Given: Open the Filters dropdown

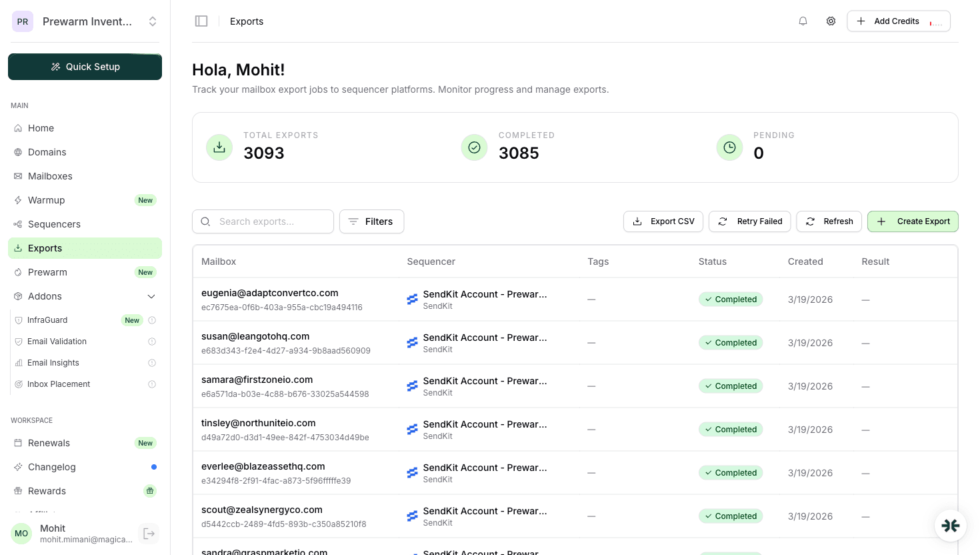Looking at the screenshot, I should pyautogui.click(x=371, y=221).
